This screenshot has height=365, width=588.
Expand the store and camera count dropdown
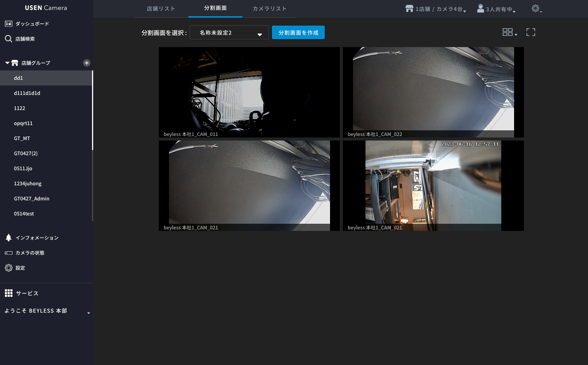pos(436,9)
